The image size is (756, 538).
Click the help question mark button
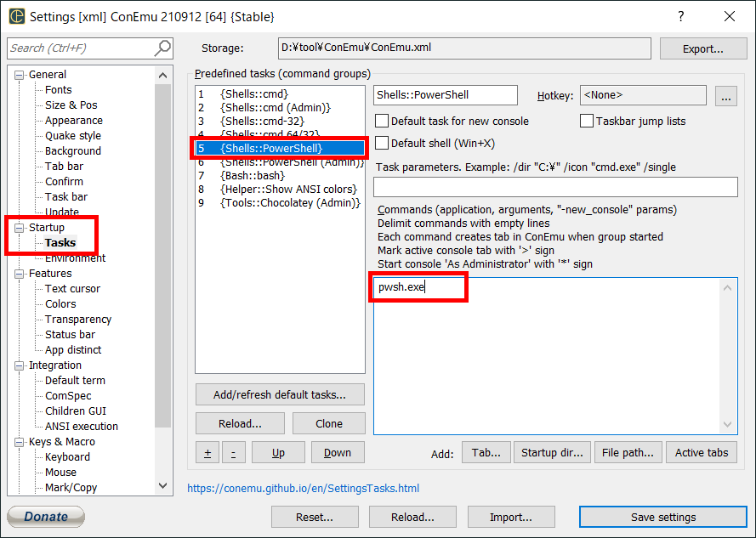tap(681, 16)
